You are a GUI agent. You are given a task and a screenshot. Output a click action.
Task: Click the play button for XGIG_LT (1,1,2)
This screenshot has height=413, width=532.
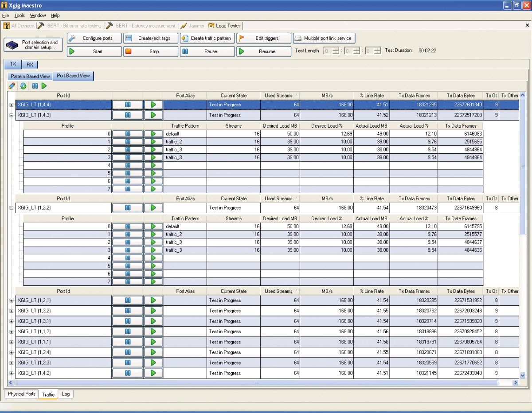(153, 331)
